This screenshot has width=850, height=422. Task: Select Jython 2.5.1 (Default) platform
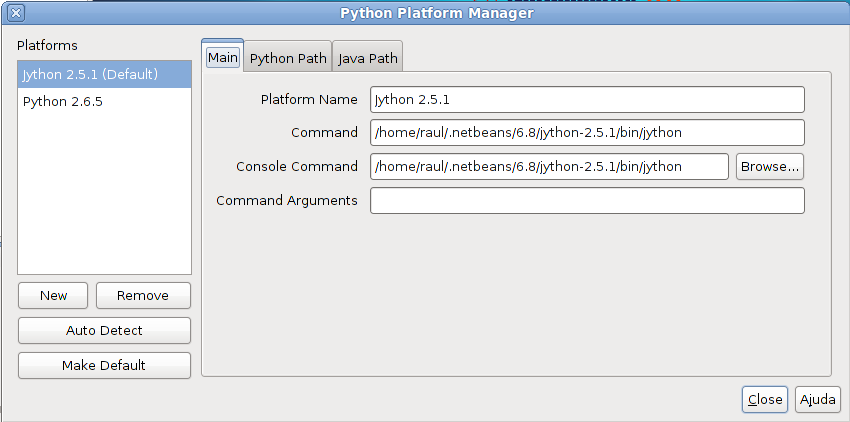click(105, 74)
